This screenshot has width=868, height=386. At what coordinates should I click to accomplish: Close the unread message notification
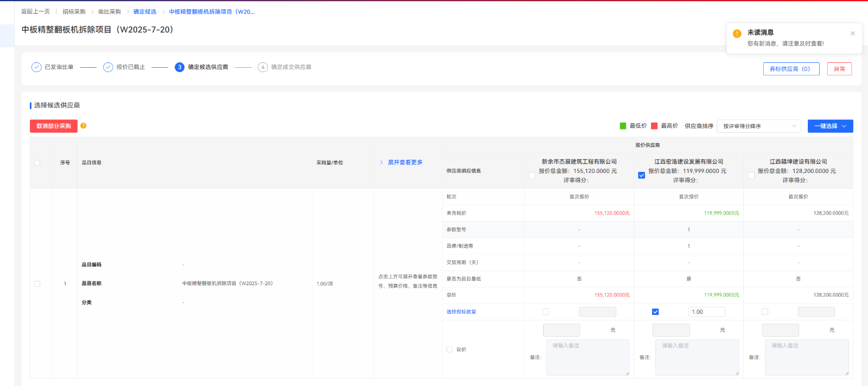click(x=852, y=33)
